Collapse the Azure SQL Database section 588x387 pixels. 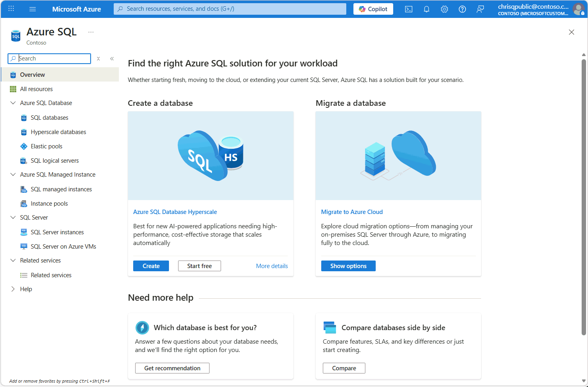(x=13, y=103)
